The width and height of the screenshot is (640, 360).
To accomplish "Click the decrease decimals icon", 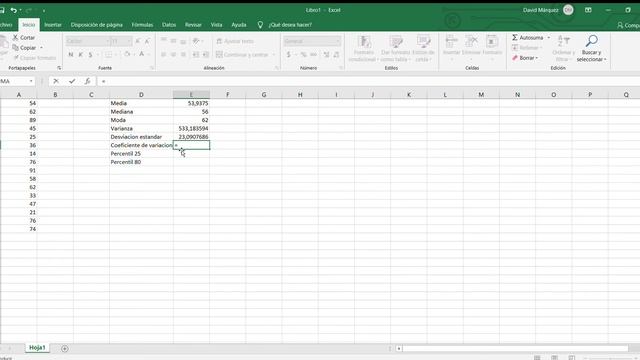I will tap(336, 54).
